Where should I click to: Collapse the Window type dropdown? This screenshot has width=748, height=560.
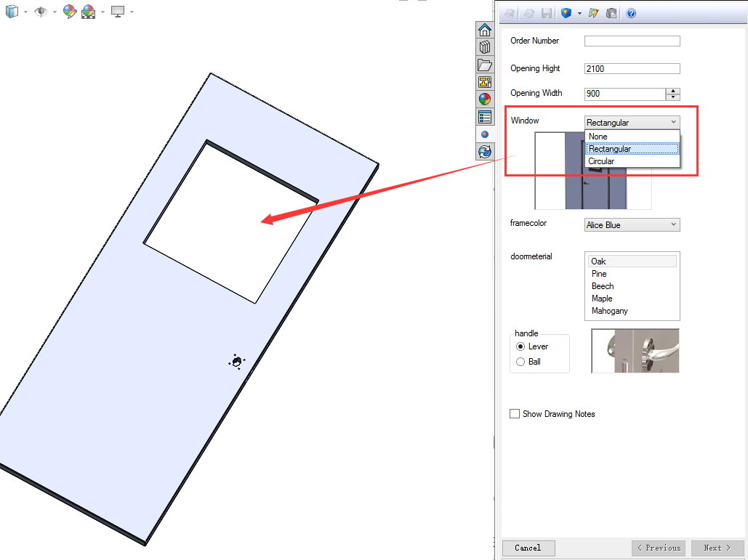(x=673, y=123)
